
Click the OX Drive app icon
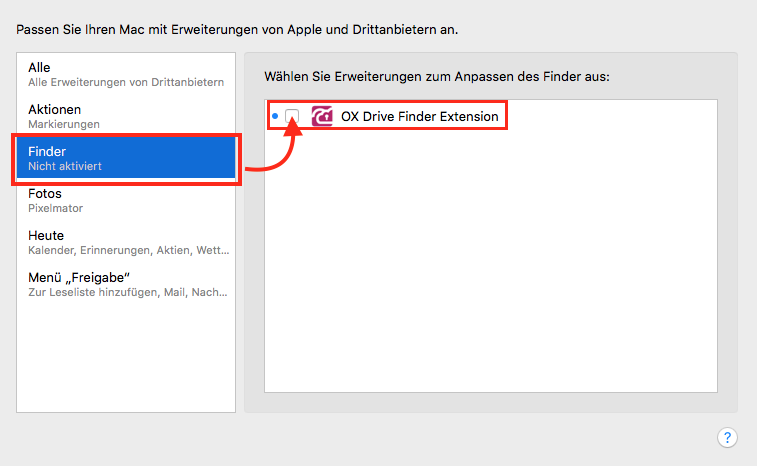click(x=322, y=116)
